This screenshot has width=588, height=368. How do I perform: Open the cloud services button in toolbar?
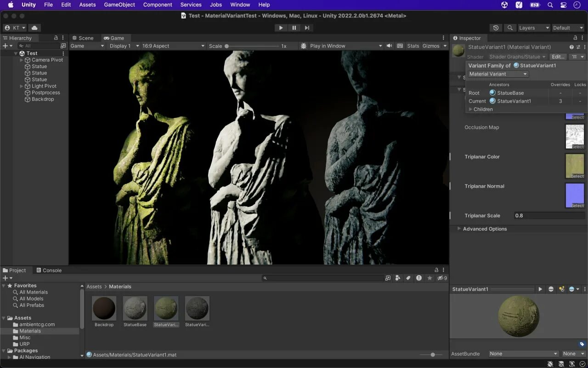[34, 28]
